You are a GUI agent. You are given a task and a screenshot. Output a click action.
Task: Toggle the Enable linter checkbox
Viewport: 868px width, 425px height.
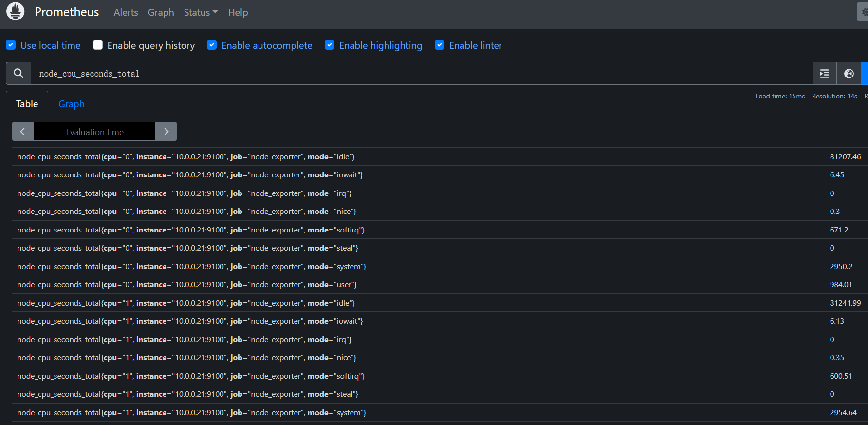tap(440, 45)
